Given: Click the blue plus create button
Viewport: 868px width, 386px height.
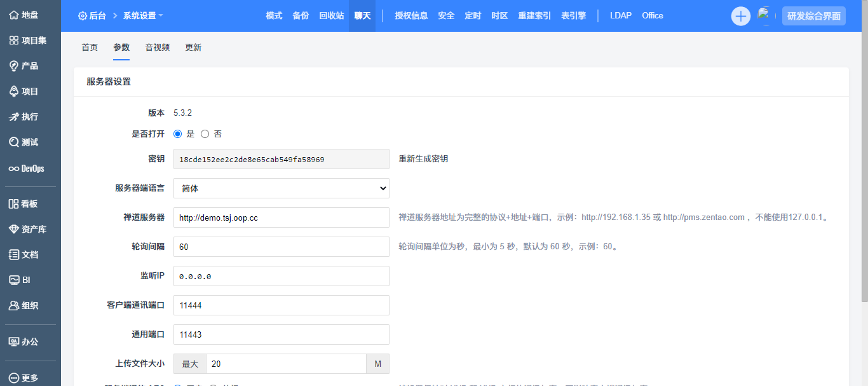Looking at the screenshot, I should pyautogui.click(x=740, y=16).
